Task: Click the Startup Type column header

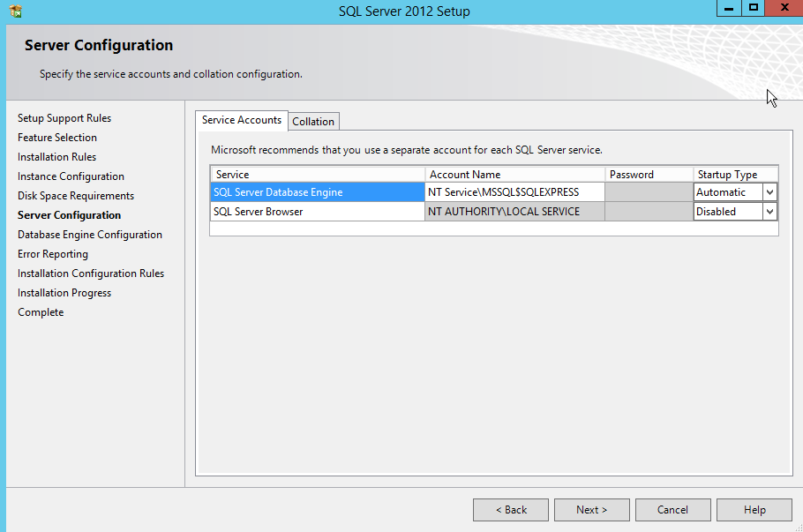Action: pos(735,175)
